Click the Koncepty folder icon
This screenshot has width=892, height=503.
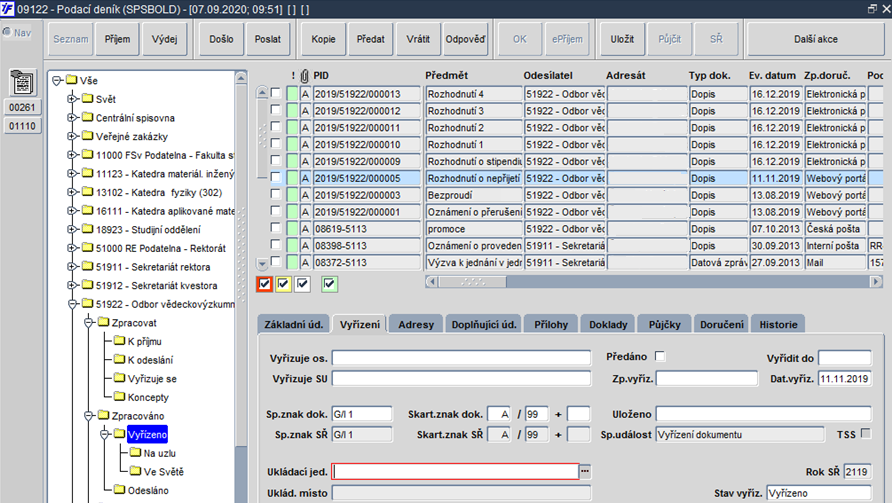[x=119, y=397]
